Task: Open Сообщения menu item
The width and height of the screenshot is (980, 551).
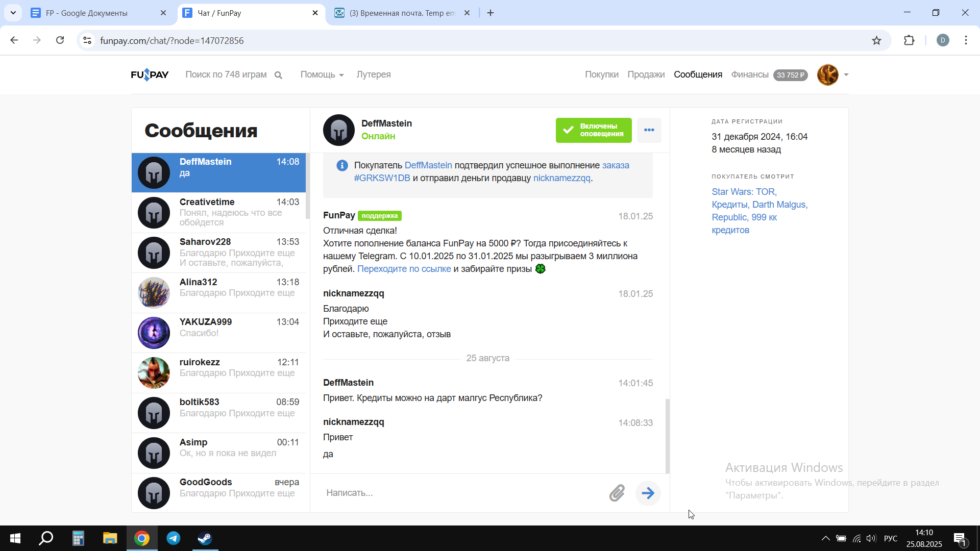Action: click(698, 74)
